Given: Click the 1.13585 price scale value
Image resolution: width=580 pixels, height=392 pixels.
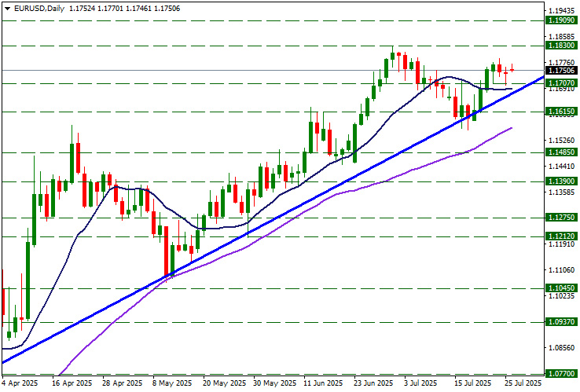Looking at the screenshot, I should coord(561,192).
